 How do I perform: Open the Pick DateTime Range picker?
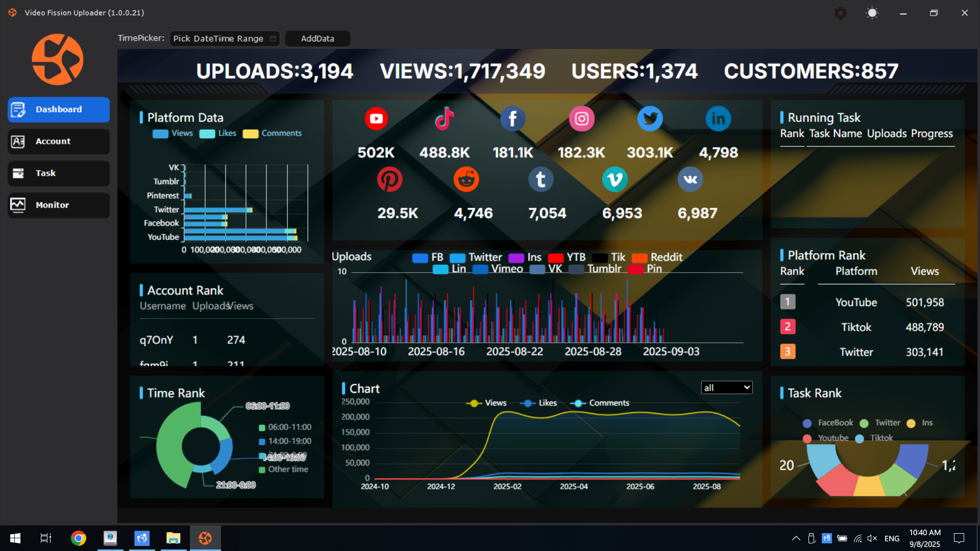(224, 39)
